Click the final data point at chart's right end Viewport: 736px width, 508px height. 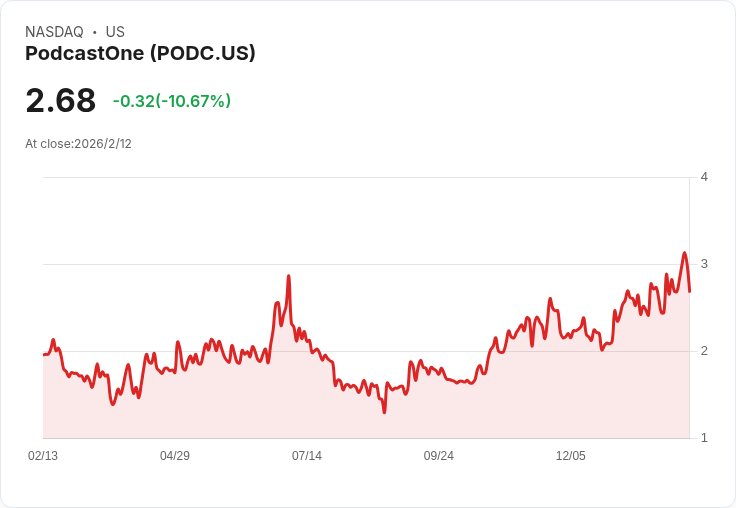click(690, 292)
